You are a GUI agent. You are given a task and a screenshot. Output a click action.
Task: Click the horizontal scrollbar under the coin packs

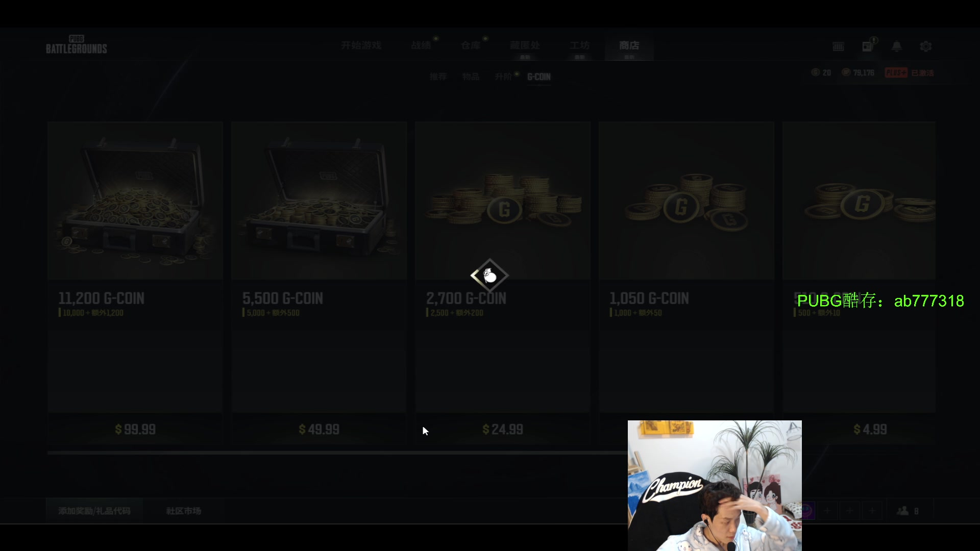337,453
